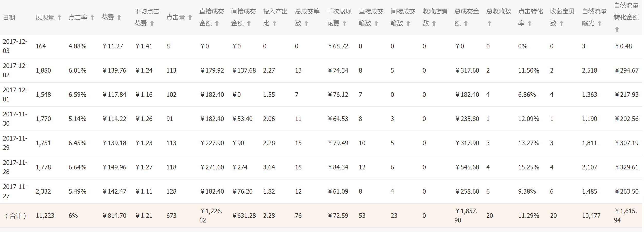The width and height of the screenshot is (644, 232).
Task: Click ROI value 3.64
Action: point(269,167)
